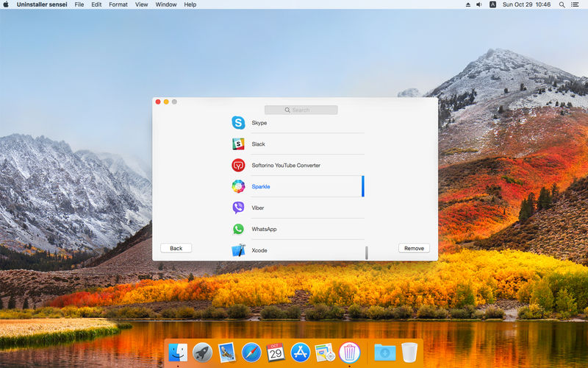This screenshot has height=368, width=588.
Task: Open the App Store in the Dock
Action: click(x=301, y=353)
